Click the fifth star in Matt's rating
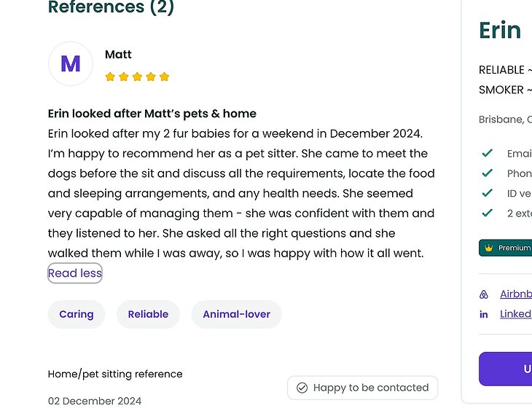 164,76
